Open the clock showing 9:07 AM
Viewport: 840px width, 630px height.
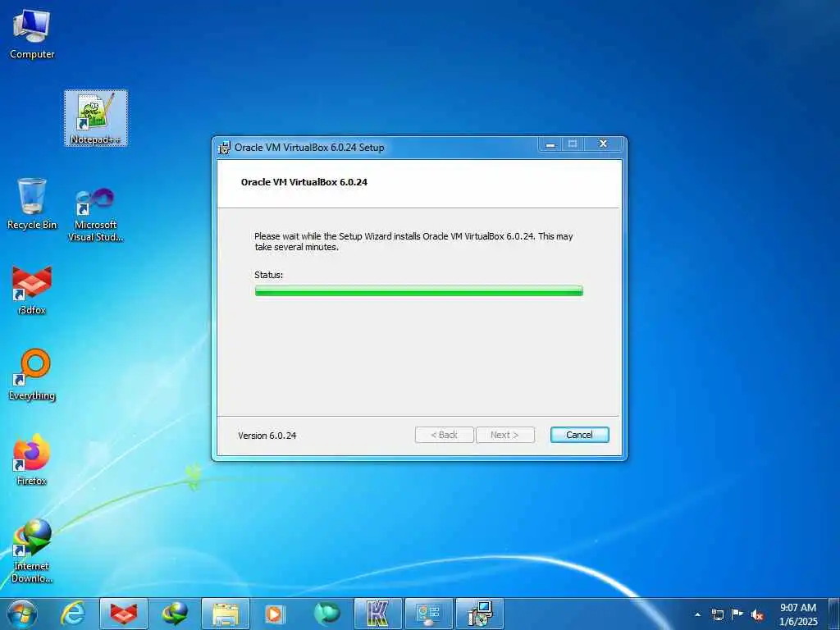pyautogui.click(x=798, y=614)
